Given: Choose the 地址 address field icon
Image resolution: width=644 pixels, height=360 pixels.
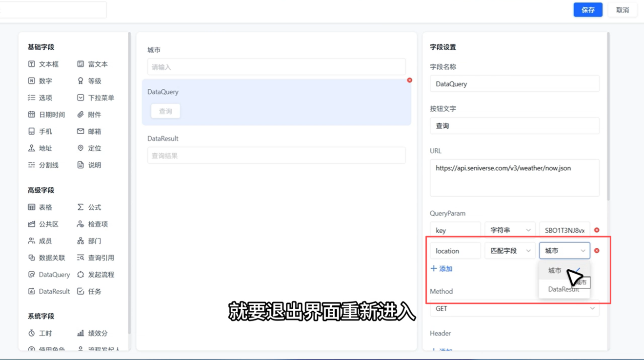Looking at the screenshot, I should pyautogui.click(x=31, y=148).
